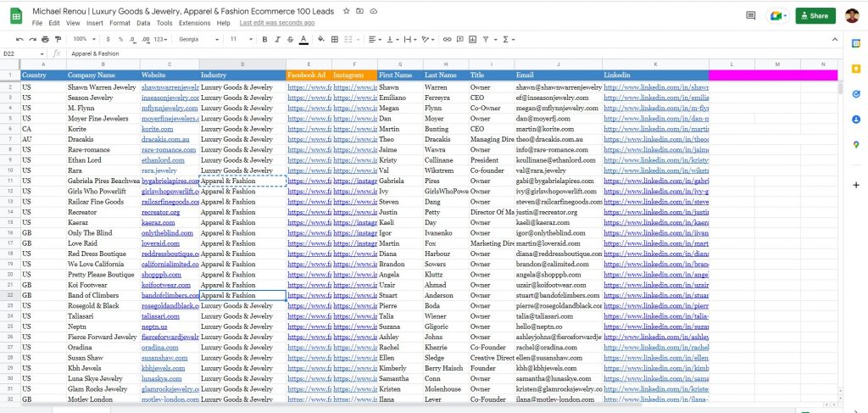Open Contacts side panel

tap(856, 119)
